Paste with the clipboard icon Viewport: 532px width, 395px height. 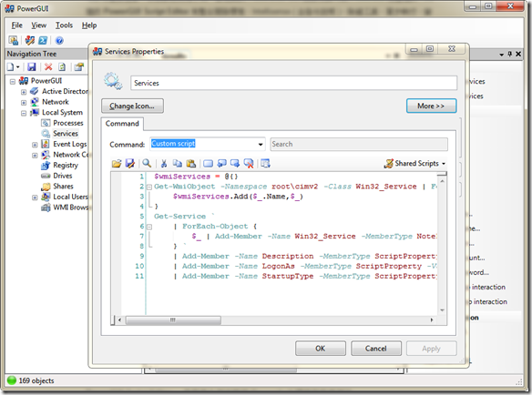pos(191,164)
